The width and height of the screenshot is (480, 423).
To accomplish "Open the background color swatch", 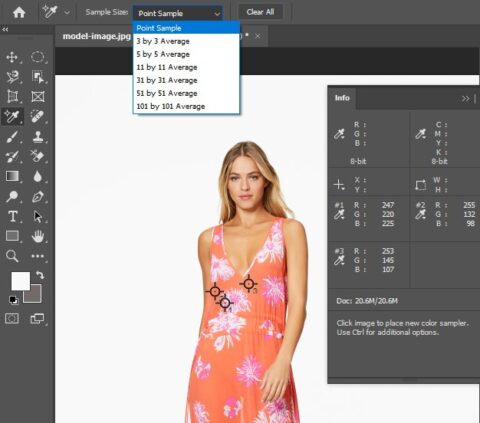I will coord(36,296).
